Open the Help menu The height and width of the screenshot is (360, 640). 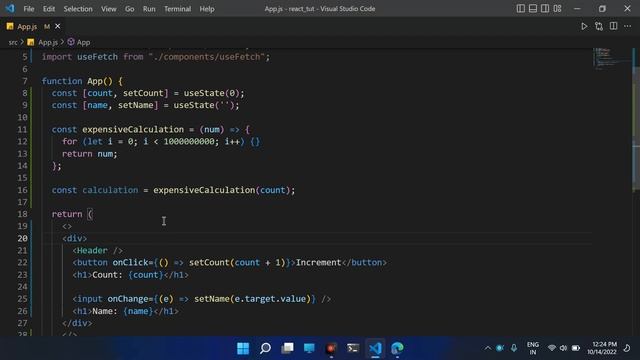coord(207,9)
